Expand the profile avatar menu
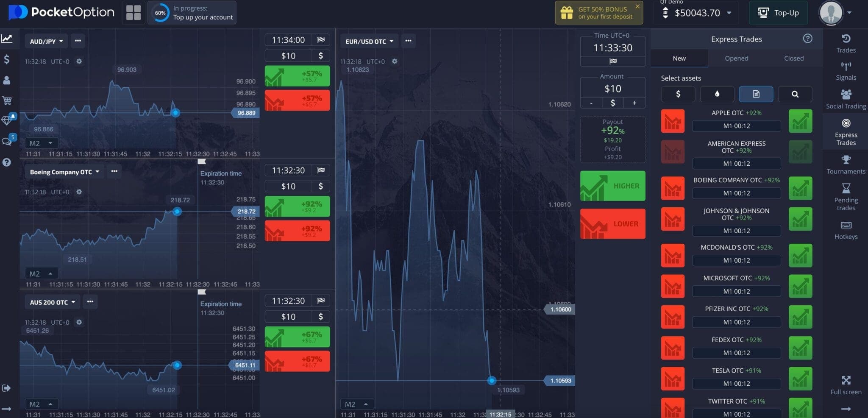 coord(835,13)
